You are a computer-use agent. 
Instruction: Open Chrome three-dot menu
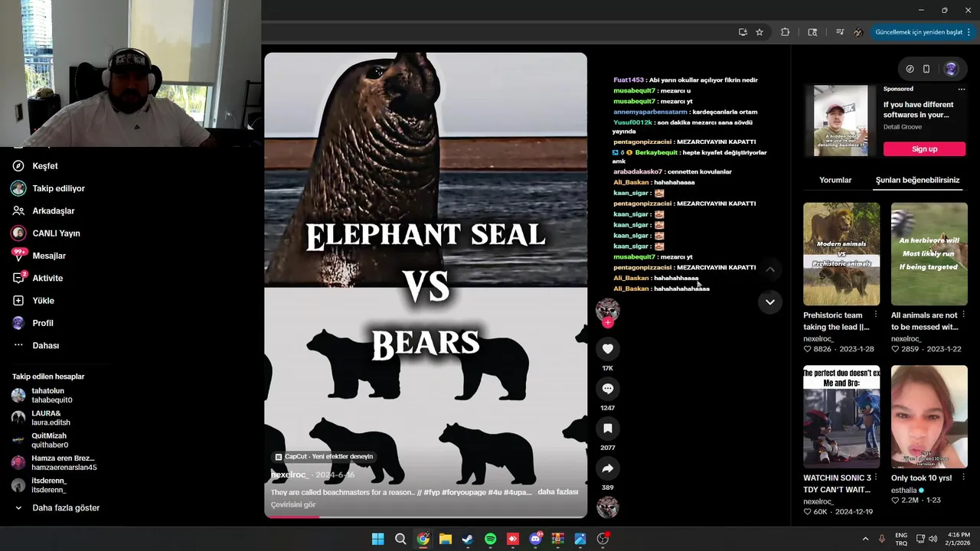pyautogui.click(x=969, y=32)
